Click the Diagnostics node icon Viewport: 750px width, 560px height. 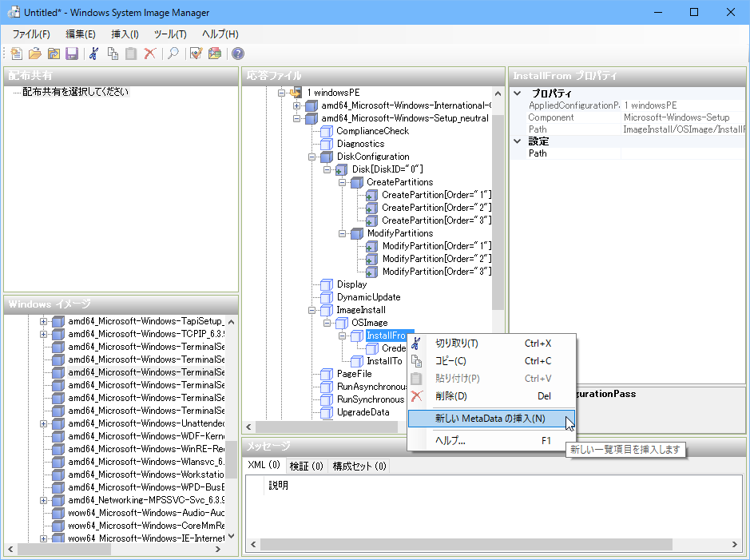(x=327, y=144)
